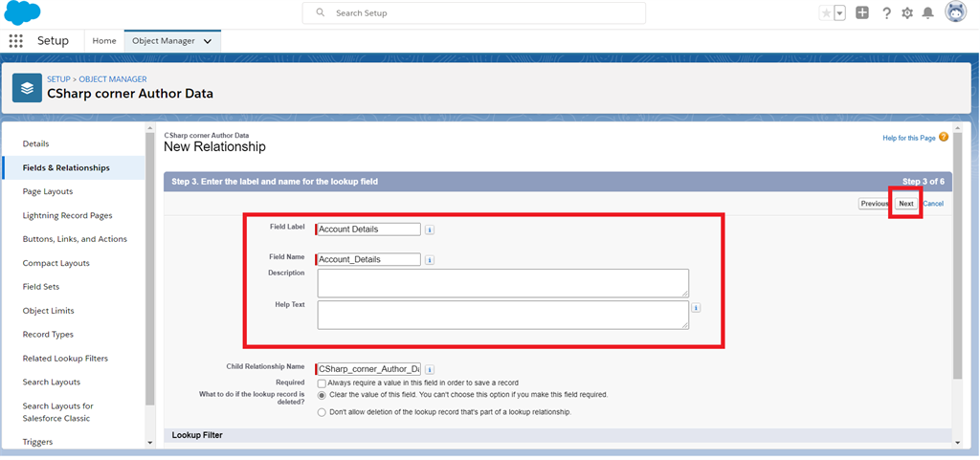
Task: Click the Field Label input field
Action: pos(368,230)
